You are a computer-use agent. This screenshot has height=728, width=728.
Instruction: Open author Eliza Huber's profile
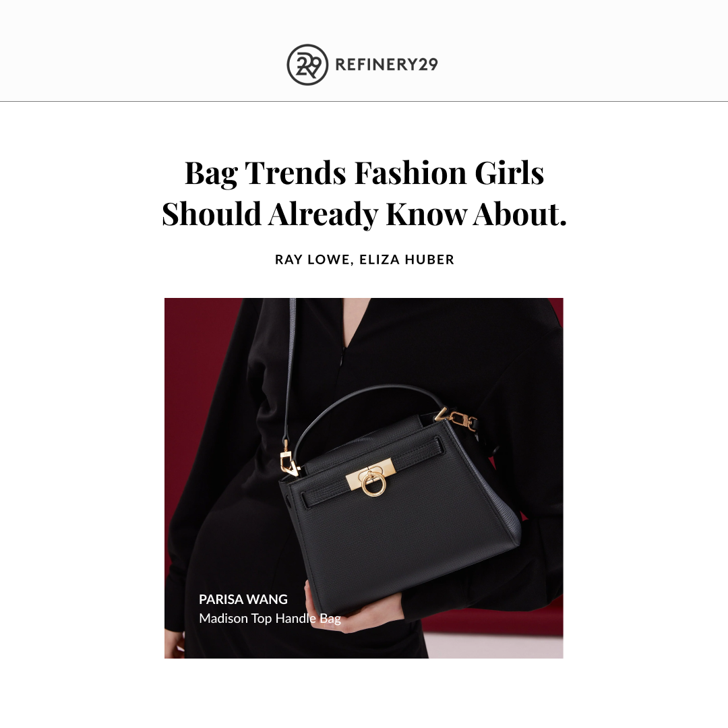click(x=406, y=260)
